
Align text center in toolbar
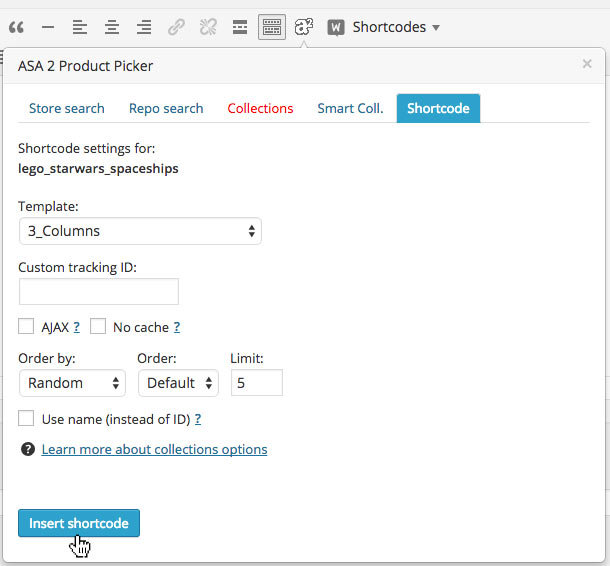[112, 27]
